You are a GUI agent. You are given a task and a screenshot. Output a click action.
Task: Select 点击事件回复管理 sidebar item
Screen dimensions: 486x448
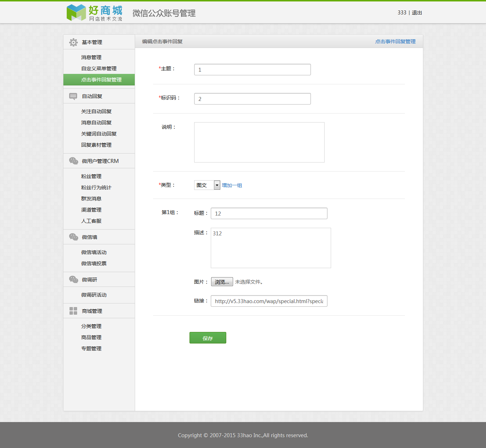[x=99, y=80]
